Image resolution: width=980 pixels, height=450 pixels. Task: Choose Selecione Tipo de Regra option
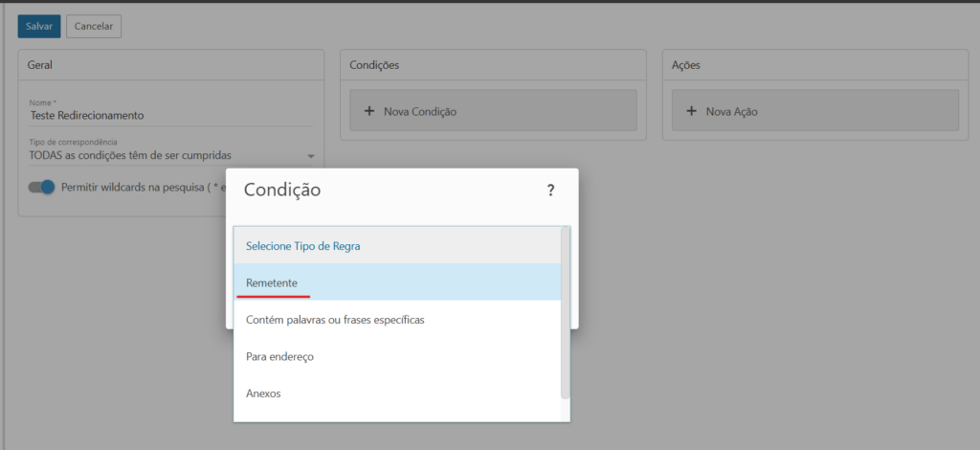tap(397, 246)
